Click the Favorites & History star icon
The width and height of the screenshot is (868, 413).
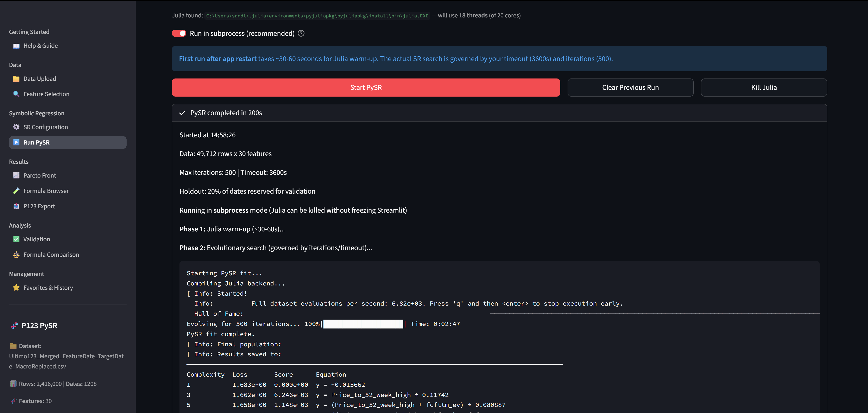pyautogui.click(x=16, y=287)
